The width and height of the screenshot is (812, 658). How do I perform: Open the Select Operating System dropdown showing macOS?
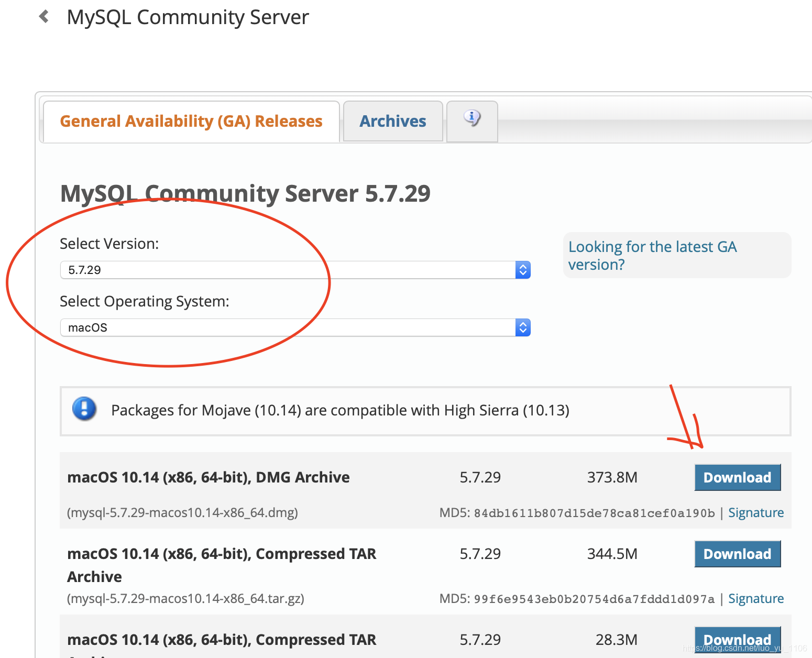(293, 327)
